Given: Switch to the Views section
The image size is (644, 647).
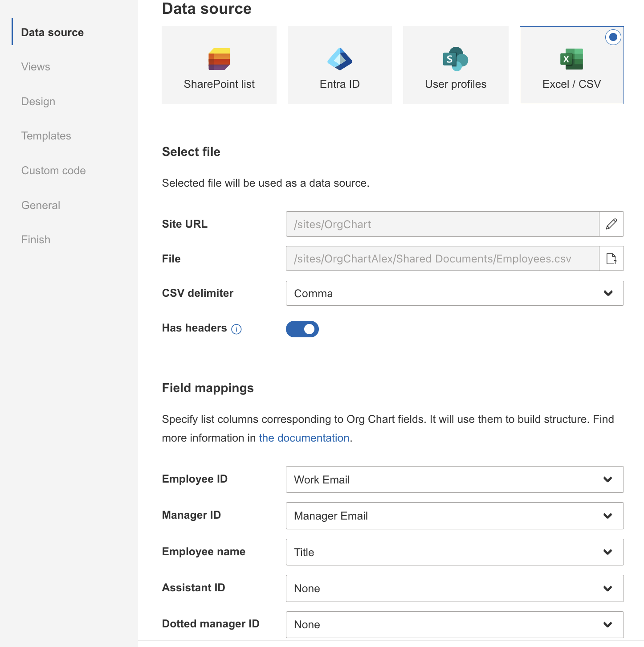Looking at the screenshot, I should [36, 66].
